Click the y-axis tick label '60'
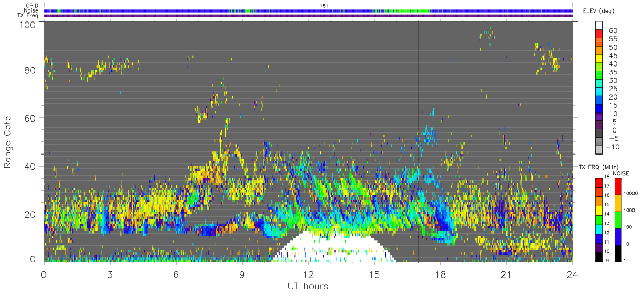The height and width of the screenshot is (297, 644). tap(31, 118)
